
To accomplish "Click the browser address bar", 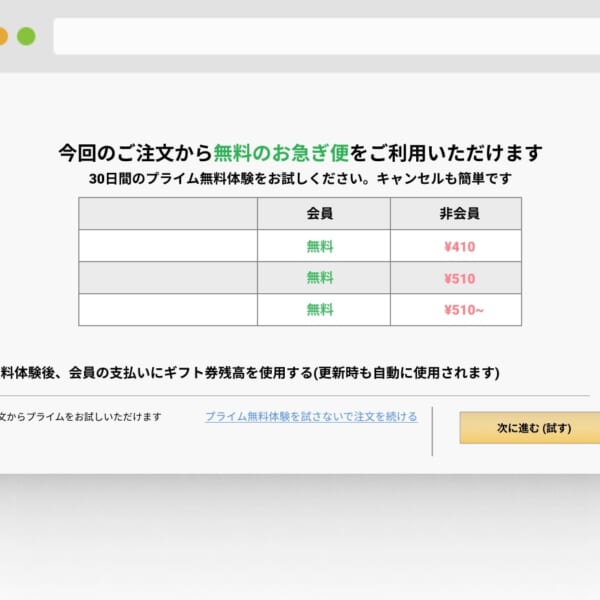I will click(x=320, y=36).
